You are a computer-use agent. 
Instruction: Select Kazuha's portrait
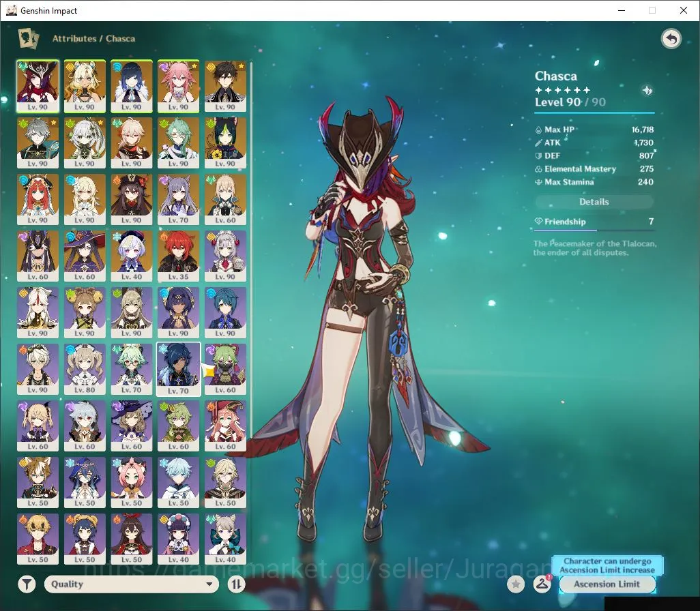(x=132, y=143)
